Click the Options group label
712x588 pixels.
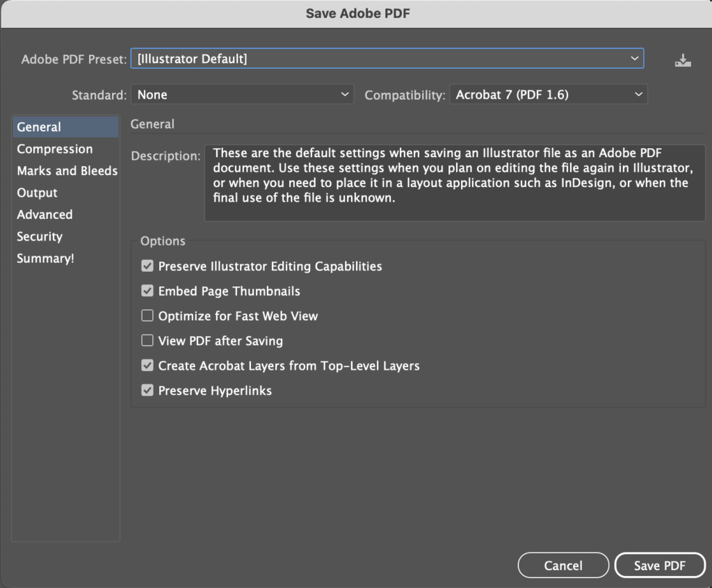pyautogui.click(x=163, y=240)
